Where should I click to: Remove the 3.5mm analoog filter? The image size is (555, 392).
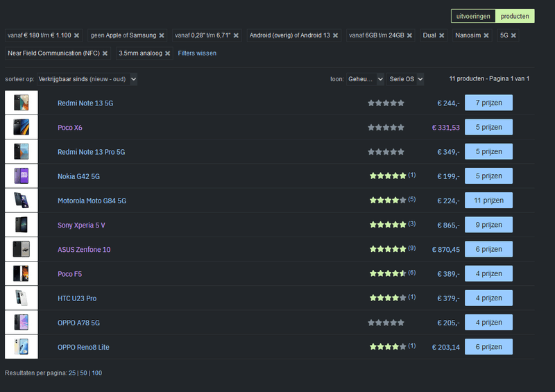tap(167, 53)
